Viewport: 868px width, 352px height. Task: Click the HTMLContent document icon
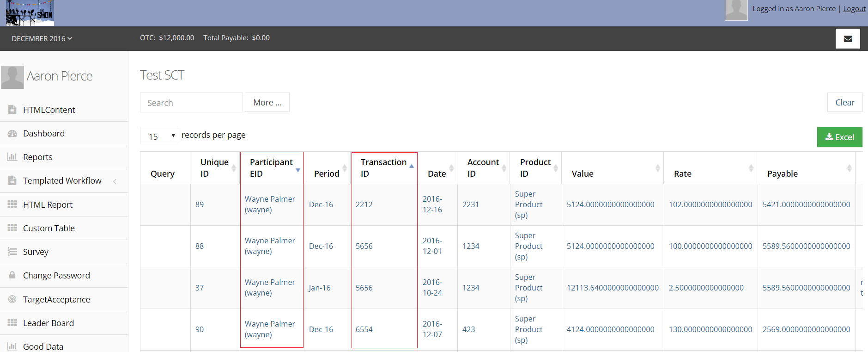coord(12,110)
